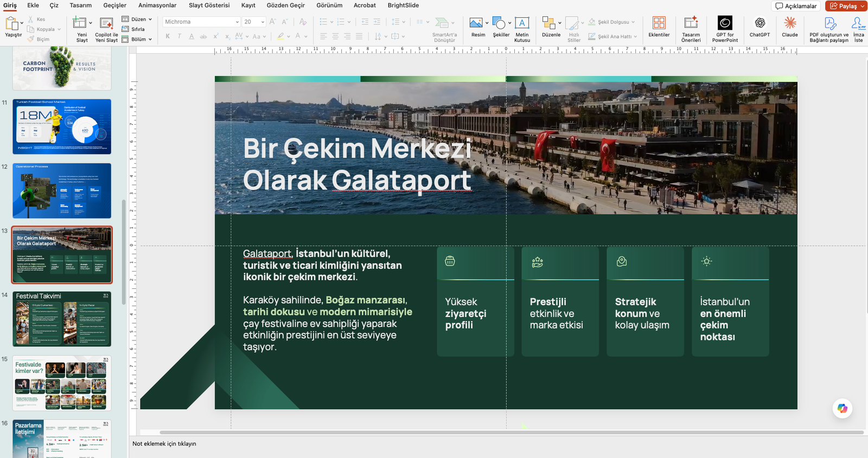Image resolution: width=868 pixels, height=458 pixels.
Task: Open the Eklentiler add-ins icon
Action: (659, 23)
